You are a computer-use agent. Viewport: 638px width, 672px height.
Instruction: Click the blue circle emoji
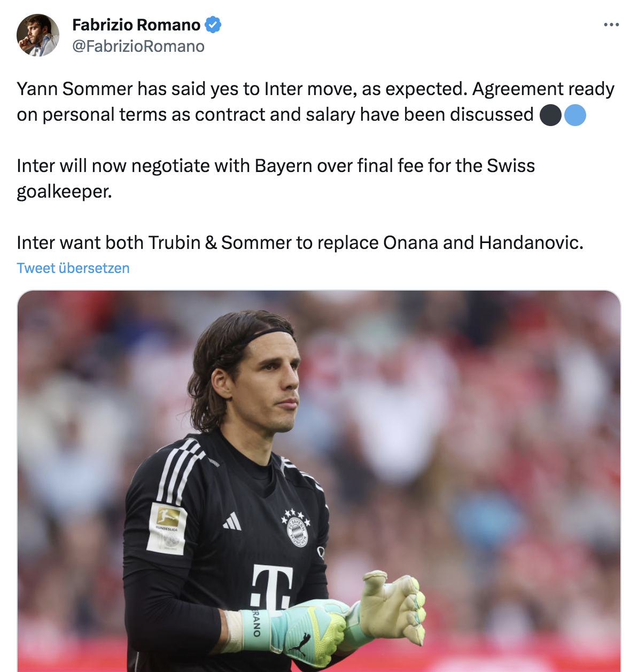pos(575,115)
